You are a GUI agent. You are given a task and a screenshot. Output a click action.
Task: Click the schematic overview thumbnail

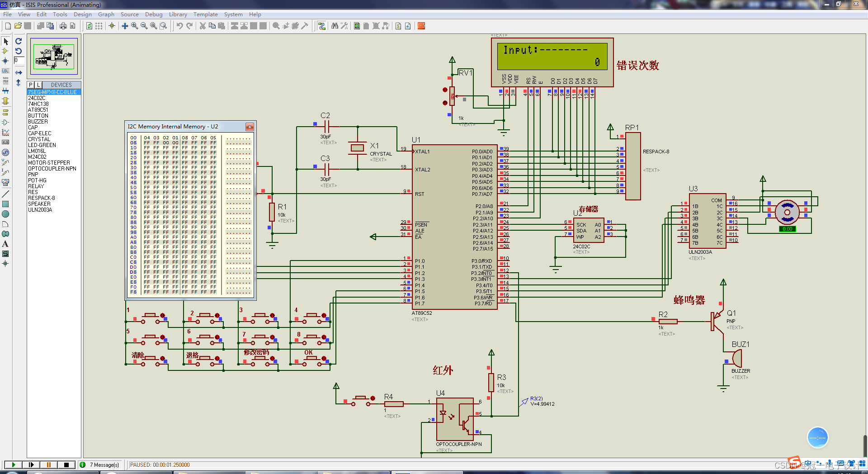click(x=54, y=57)
